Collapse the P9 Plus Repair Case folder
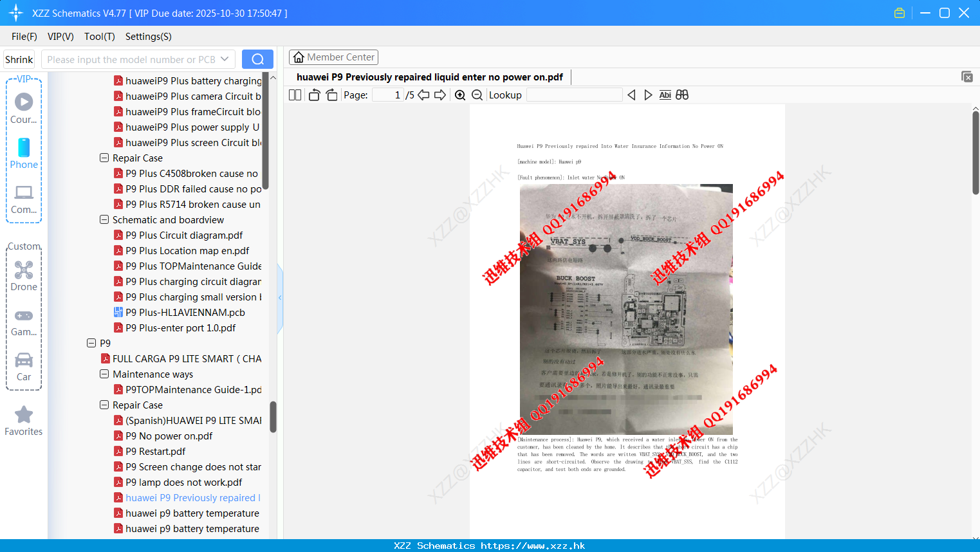980x552 pixels. tap(104, 158)
